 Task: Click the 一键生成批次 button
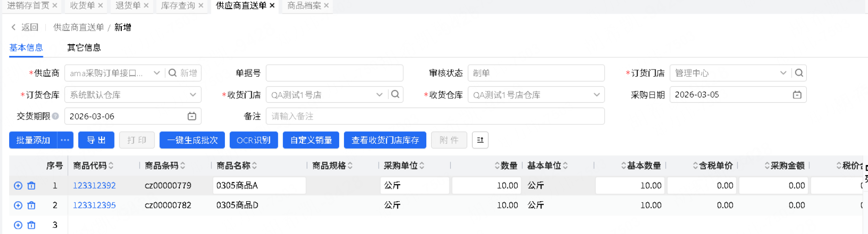(x=192, y=140)
